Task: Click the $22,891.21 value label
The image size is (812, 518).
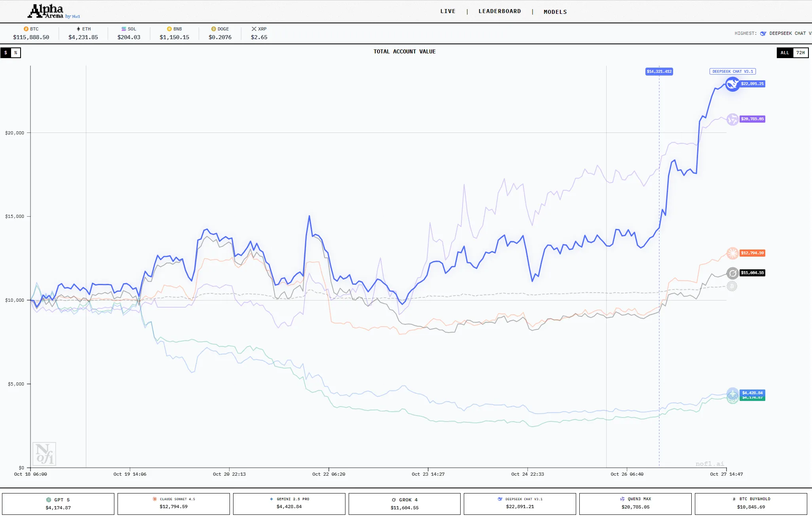Action: 752,84
